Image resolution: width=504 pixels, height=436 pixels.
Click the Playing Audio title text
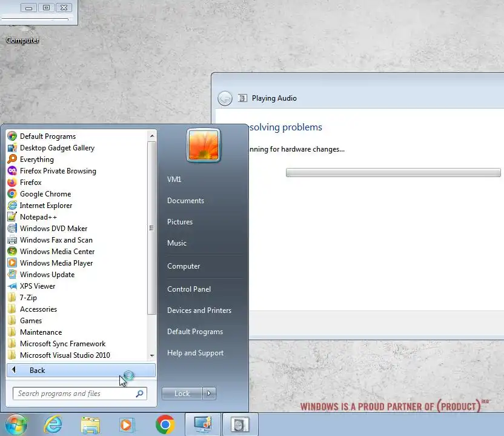point(274,98)
